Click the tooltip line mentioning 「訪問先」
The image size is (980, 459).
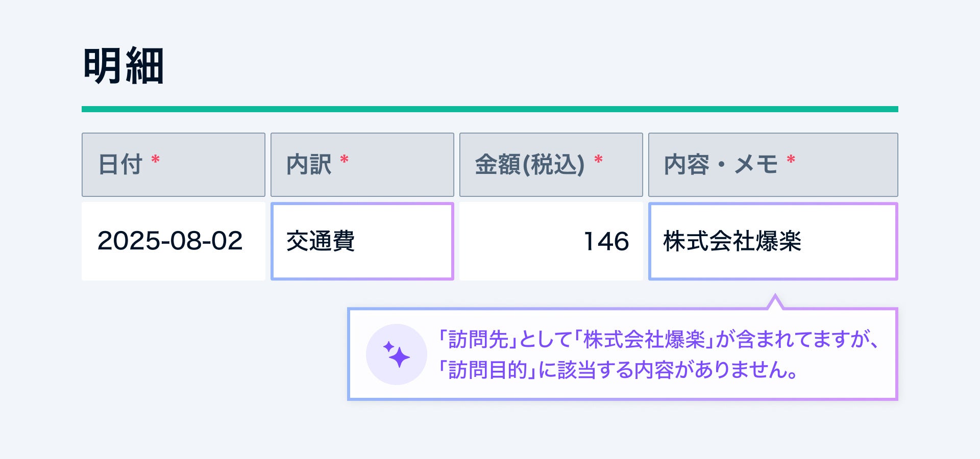658,340
